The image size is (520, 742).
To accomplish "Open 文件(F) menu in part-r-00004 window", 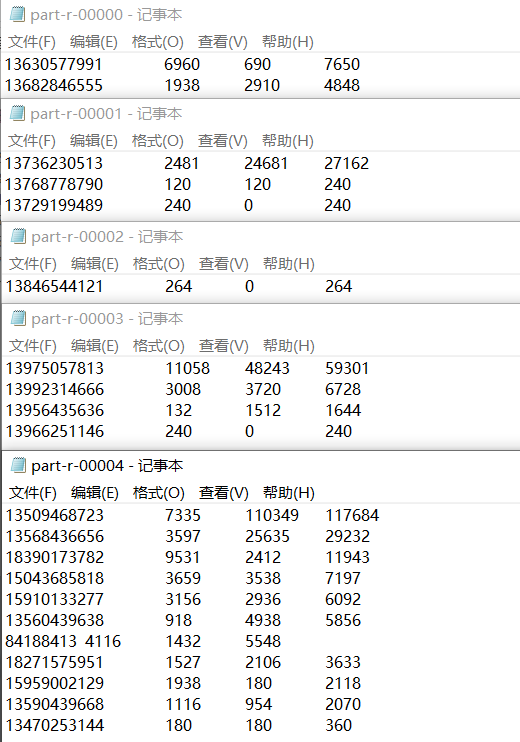I will pyautogui.click(x=33, y=493).
